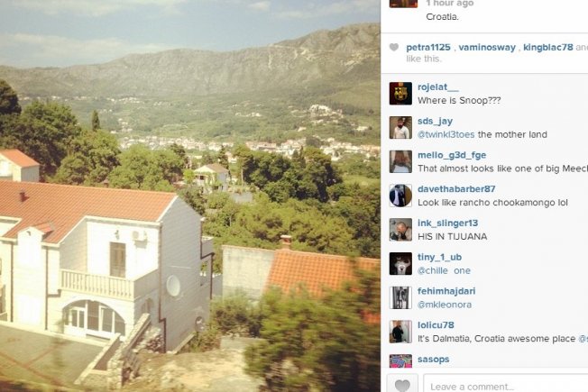Visit vaminosway's profile from likes

pyautogui.click(x=487, y=47)
